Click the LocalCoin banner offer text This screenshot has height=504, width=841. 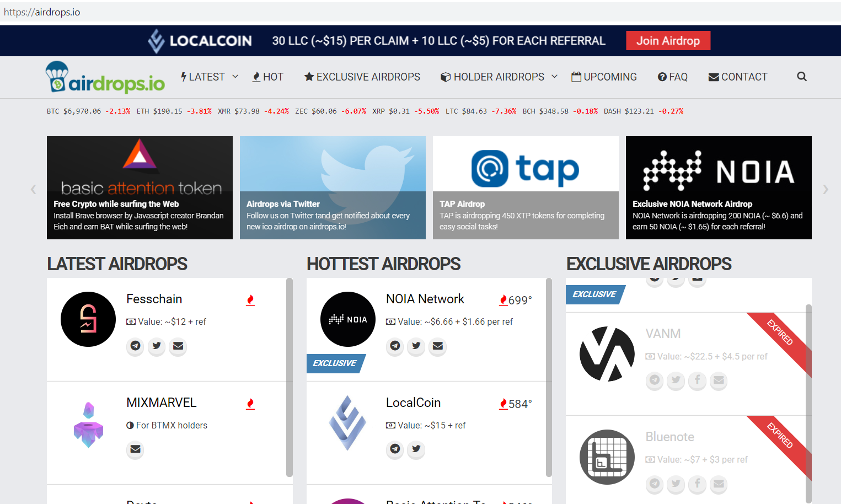(438, 41)
